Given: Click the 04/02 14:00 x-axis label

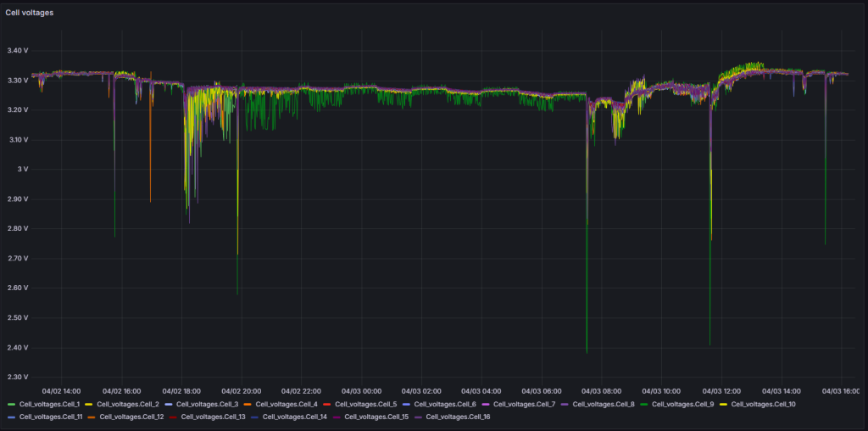Looking at the screenshot, I should click(61, 390).
